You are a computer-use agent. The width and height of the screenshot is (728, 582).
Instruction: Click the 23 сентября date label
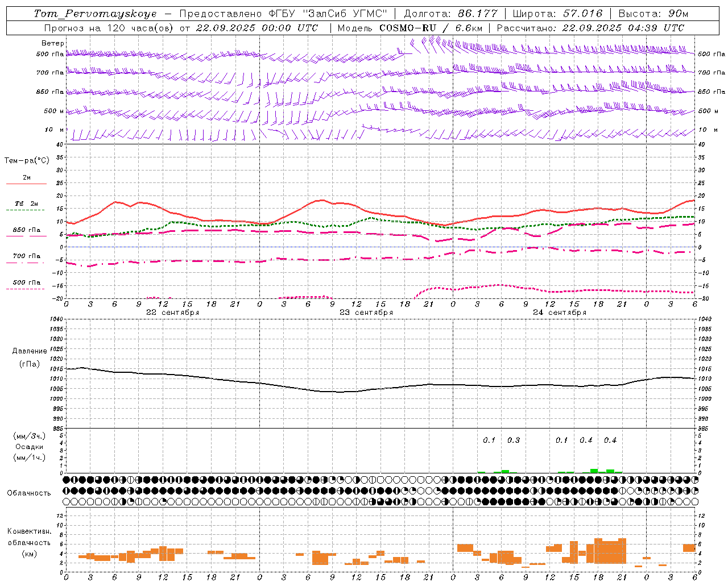366,313
